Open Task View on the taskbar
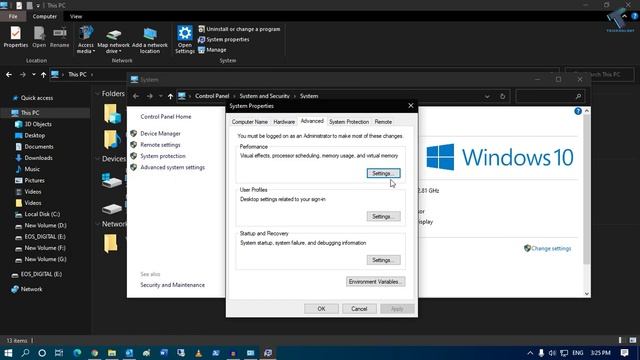This screenshot has width=640, height=360. tap(59, 353)
